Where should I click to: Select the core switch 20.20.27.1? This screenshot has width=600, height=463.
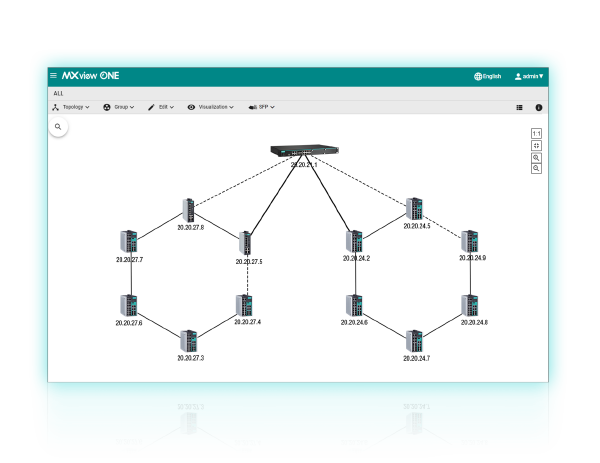[304, 151]
